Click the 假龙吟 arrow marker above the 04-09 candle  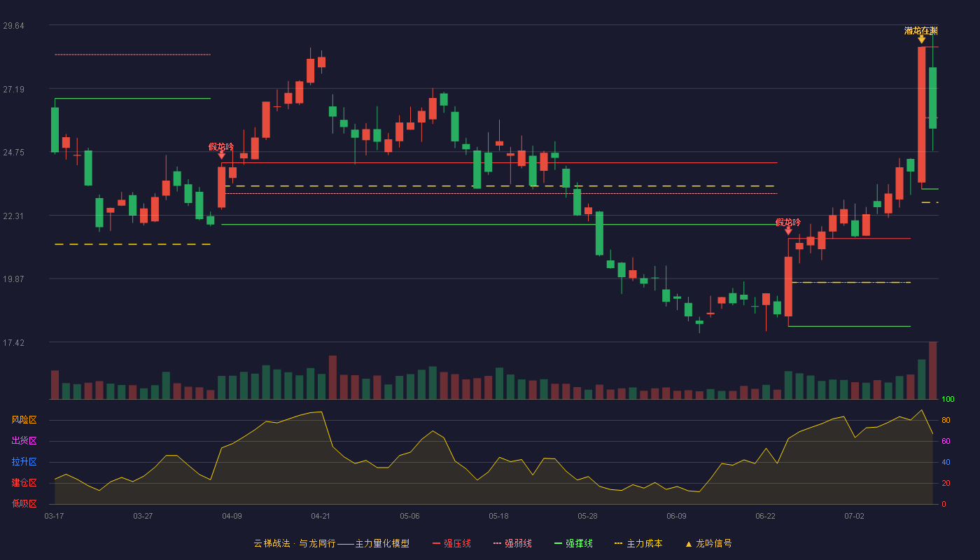click(221, 155)
